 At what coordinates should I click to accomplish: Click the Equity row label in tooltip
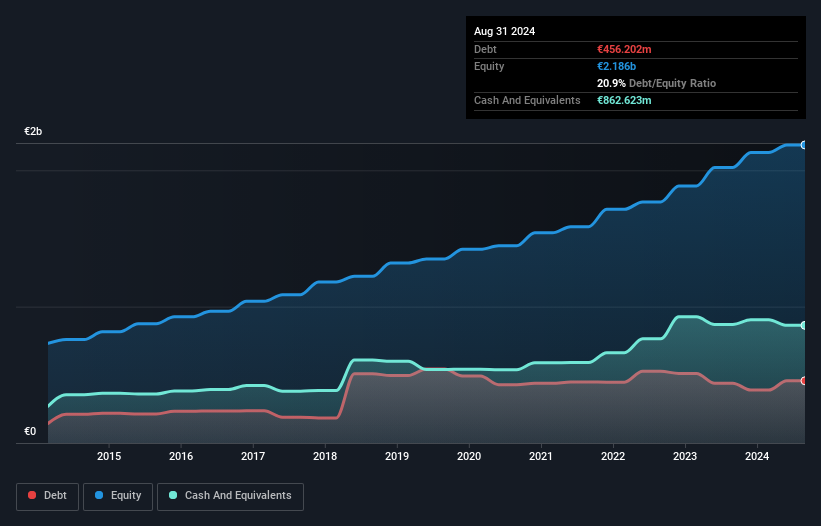coord(489,66)
